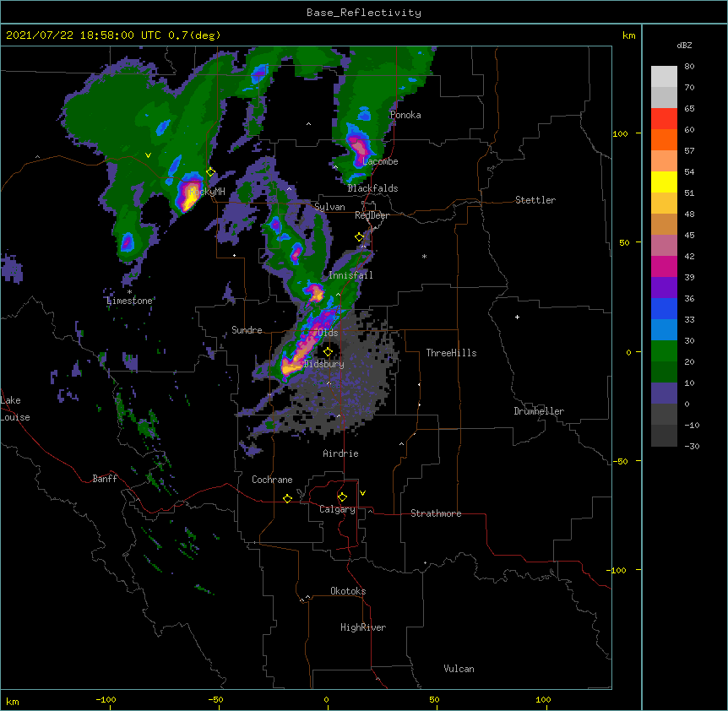Select the Okotoks city label
Screen dimensions: 728x711
tap(348, 591)
